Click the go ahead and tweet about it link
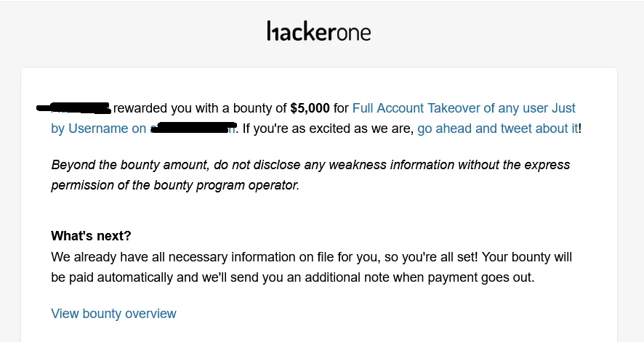The width and height of the screenshot is (644, 342). pyautogui.click(x=498, y=129)
